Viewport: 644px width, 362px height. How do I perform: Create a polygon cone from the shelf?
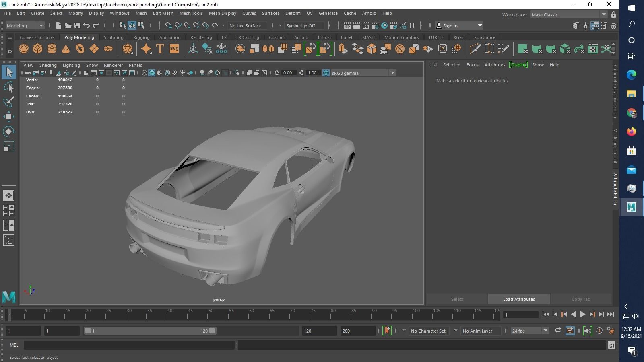[66, 49]
